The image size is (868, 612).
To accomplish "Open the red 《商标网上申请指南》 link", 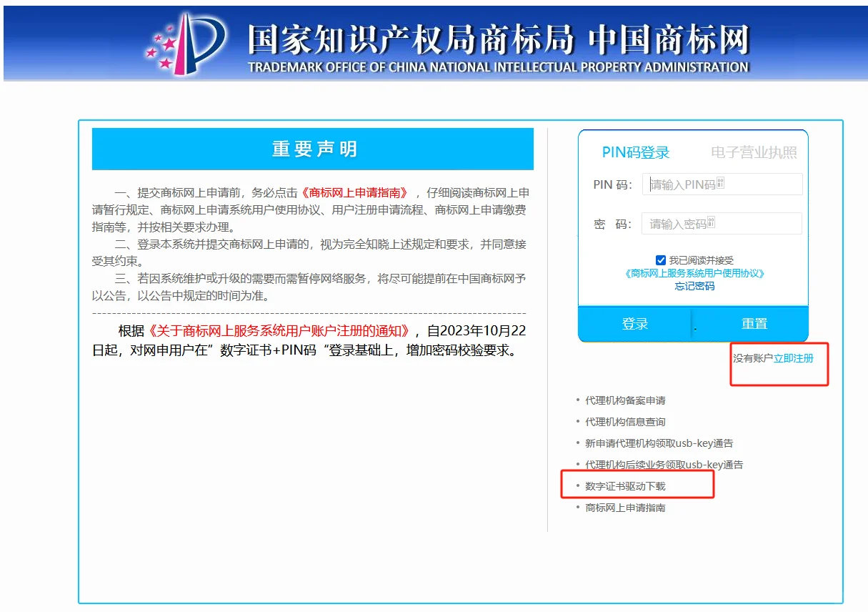I will (354, 192).
